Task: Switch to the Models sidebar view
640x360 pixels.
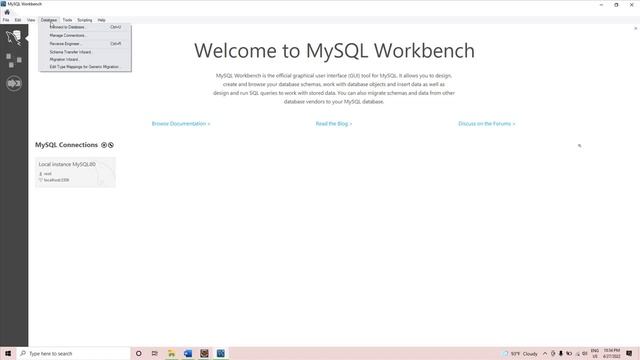Action: pyautogui.click(x=14, y=60)
